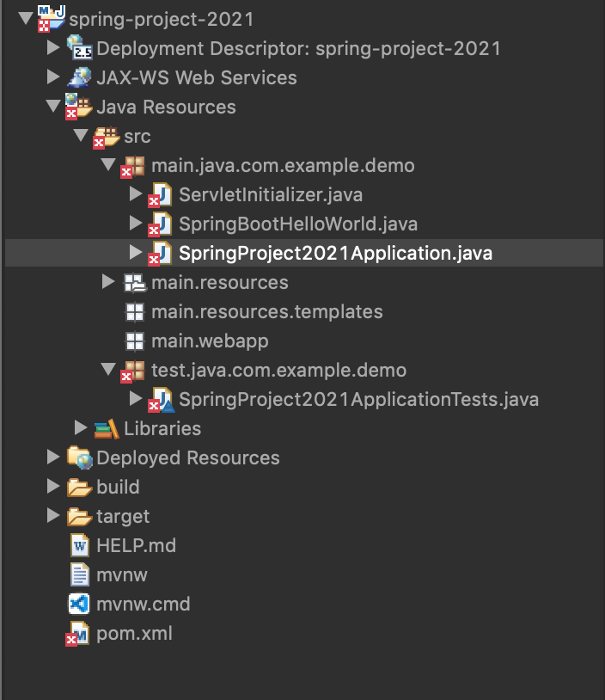This screenshot has height=700, width=605.
Task: Select the 'mvnw.cmd' file name
Action: (x=144, y=604)
